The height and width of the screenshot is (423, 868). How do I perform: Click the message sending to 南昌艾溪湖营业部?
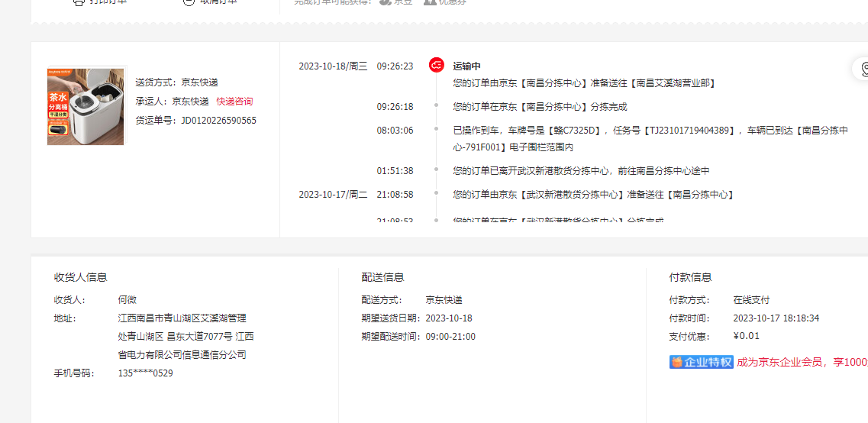(x=585, y=83)
